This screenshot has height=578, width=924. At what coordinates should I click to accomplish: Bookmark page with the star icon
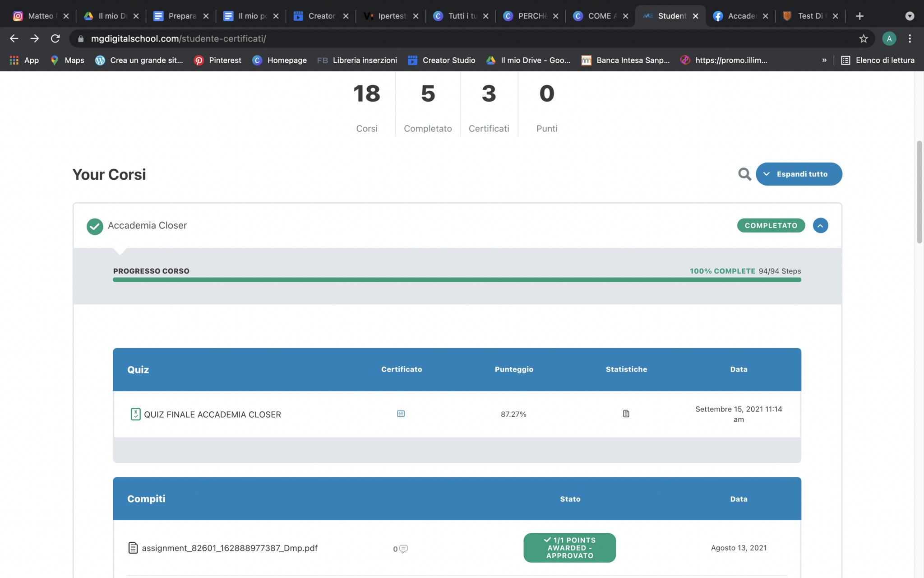(863, 39)
